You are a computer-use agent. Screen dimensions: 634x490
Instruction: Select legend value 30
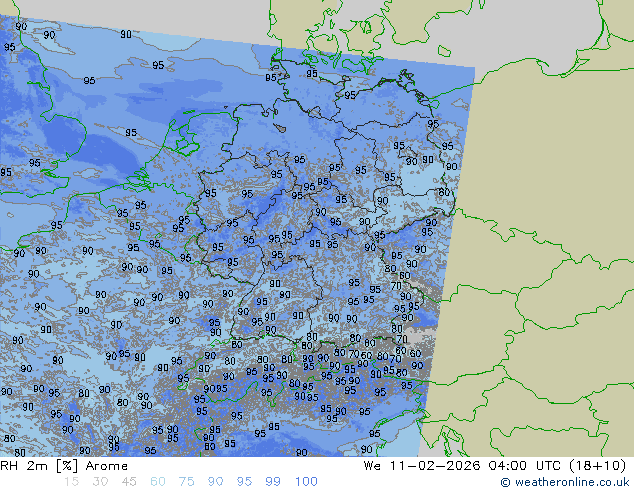point(100,482)
